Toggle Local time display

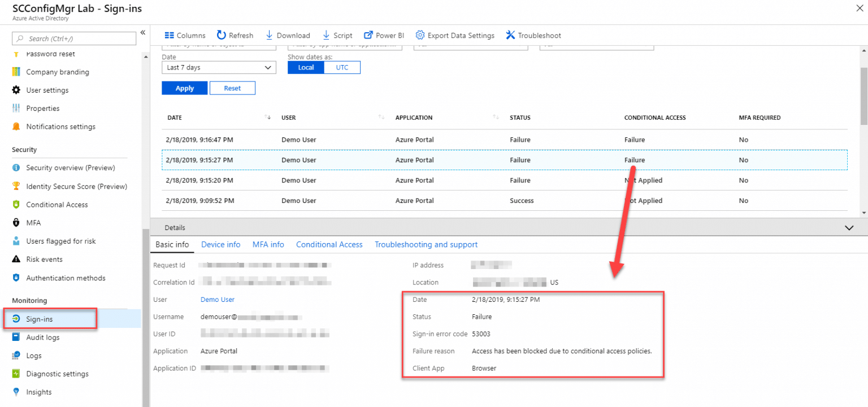click(305, 67)
